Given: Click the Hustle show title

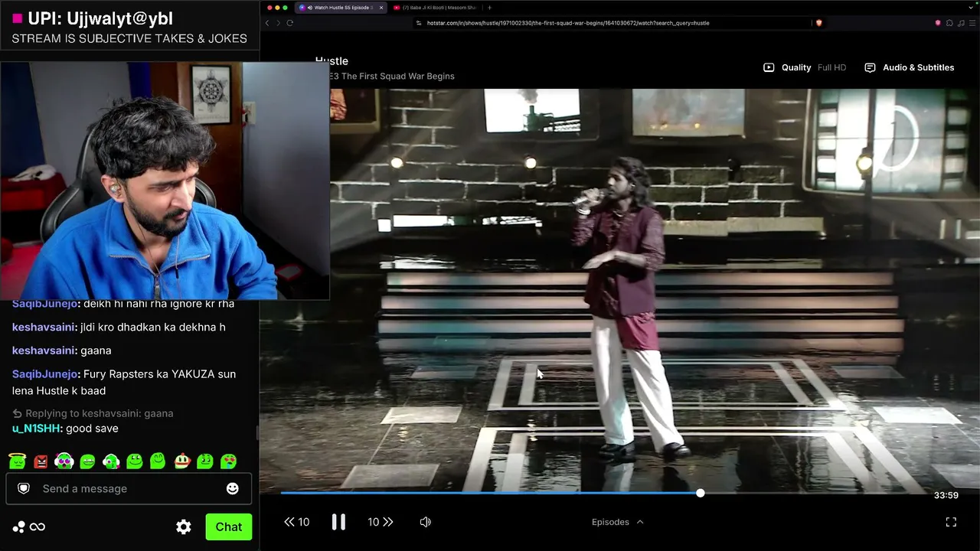Looking at the screenshot, I should pos(332,60).
